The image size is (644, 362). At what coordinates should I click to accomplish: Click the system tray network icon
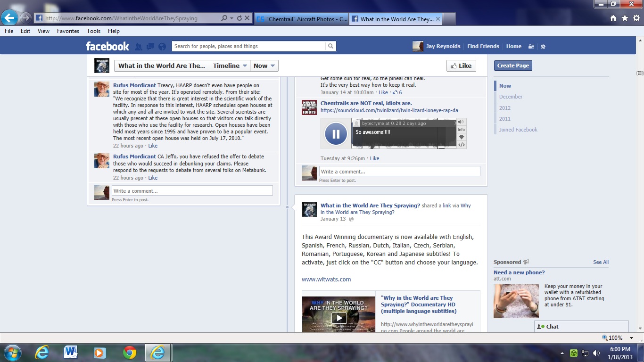[x=585, y=353]
